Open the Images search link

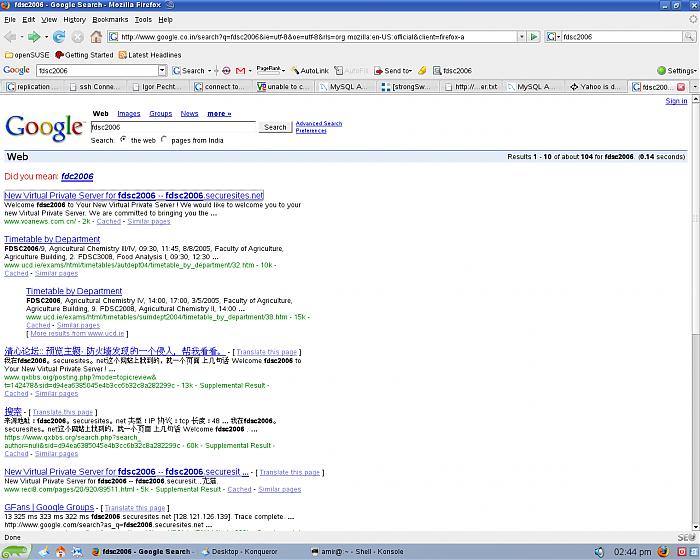click(129, 114)
